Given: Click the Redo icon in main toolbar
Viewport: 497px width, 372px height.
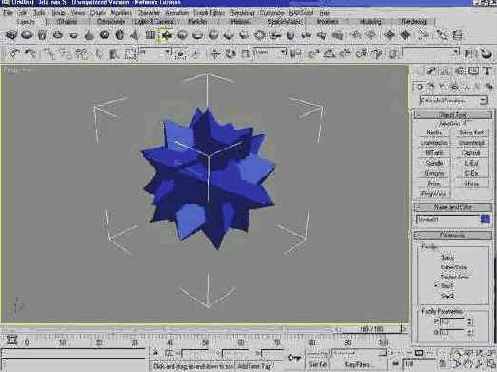Looking at the screenshot, I should coord(31,53).
